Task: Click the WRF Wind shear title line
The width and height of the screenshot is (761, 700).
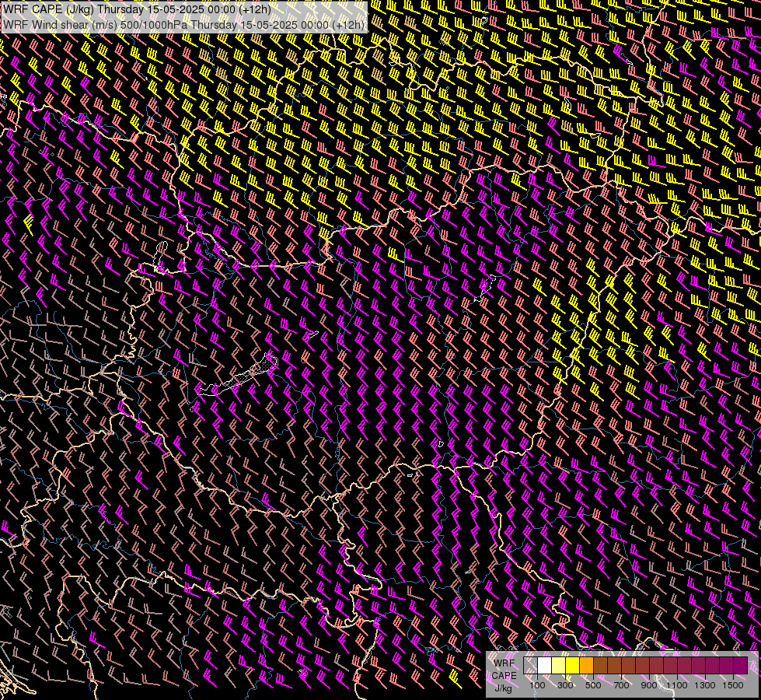Action: 184,25
